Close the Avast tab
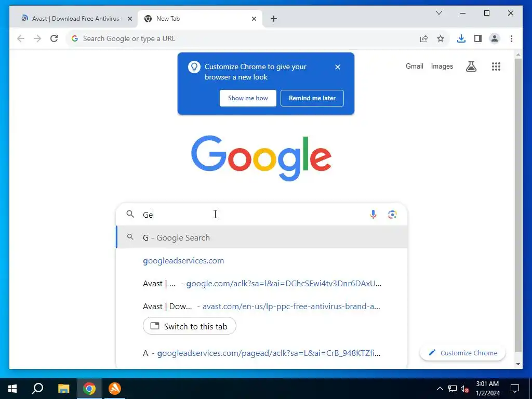Viewport: 532px width, 399px height. pyautogui.click(x=129, y=19)
